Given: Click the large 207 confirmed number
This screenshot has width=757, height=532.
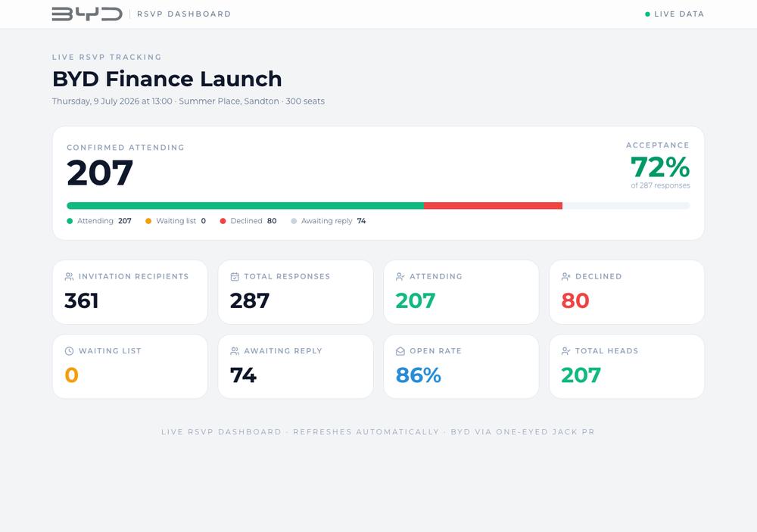Looking at the screenshot, I should (x=100, y=173).
